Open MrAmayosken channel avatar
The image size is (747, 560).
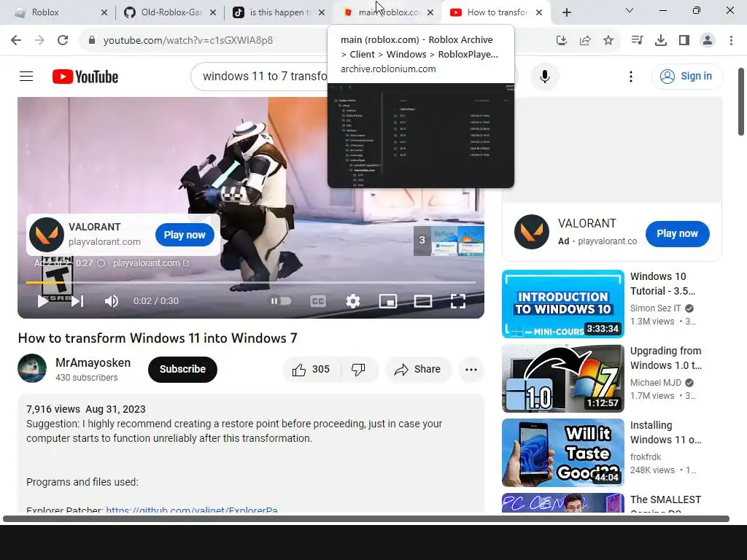(x=32, y=368)
